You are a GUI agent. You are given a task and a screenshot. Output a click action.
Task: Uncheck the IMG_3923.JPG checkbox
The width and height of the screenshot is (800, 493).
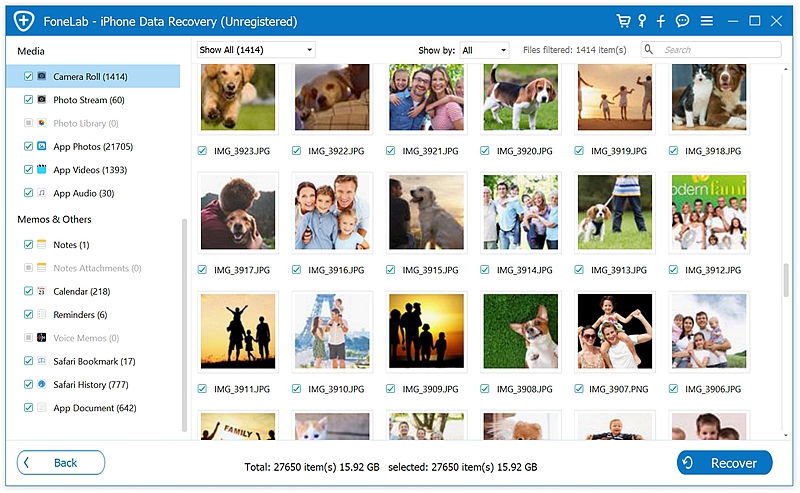[203, 151]
